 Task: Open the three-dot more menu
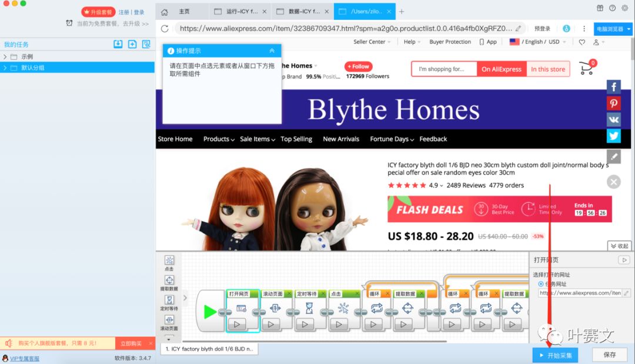point(584,28)
